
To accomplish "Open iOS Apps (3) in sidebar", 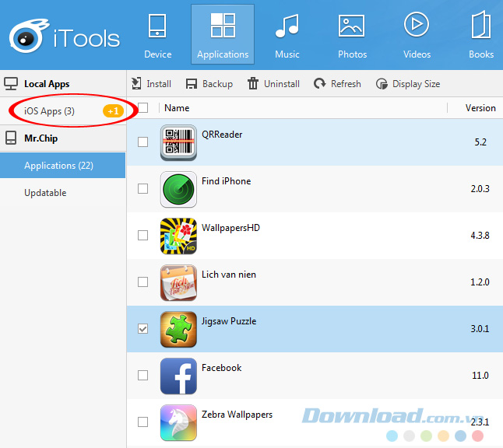I will 49,111.
